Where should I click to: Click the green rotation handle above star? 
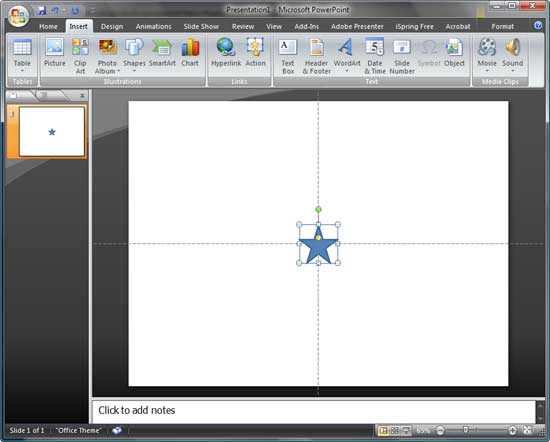318,209
